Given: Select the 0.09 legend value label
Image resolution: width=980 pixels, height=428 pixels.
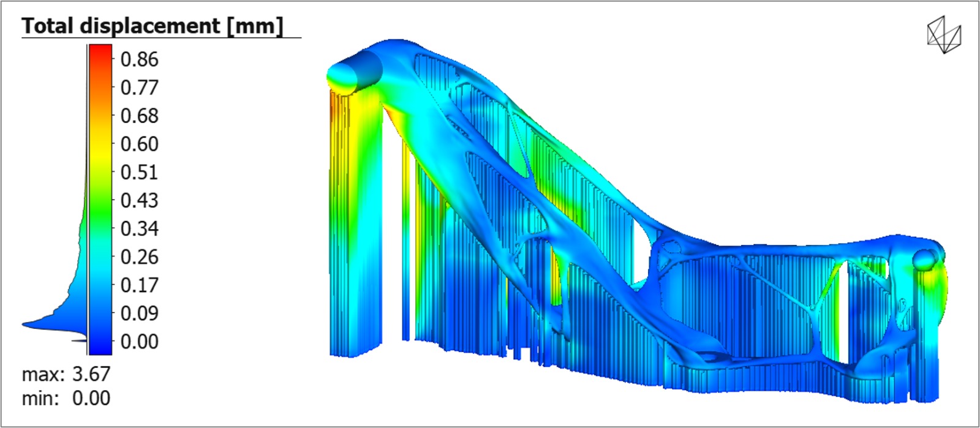Looking at the screenshot, I should [x=139, y=313].
